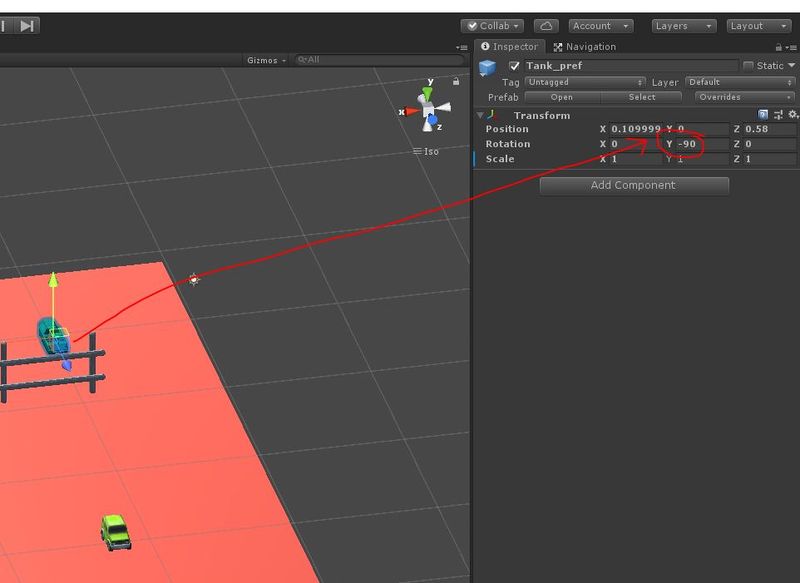800x583 pixels.
Task: Open the Layers dropdown
Action: coord(684,26)
